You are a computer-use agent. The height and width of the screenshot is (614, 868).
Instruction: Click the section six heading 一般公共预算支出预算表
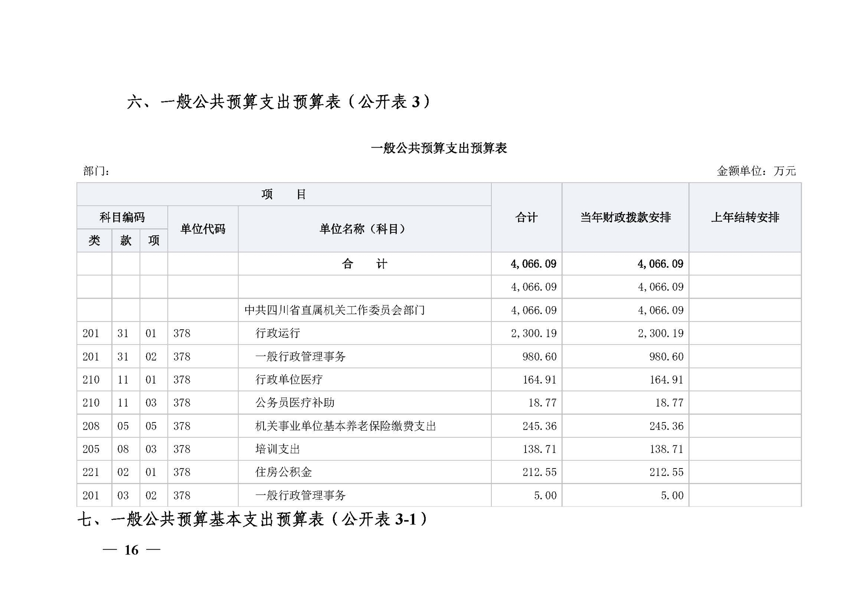[279, 102]
